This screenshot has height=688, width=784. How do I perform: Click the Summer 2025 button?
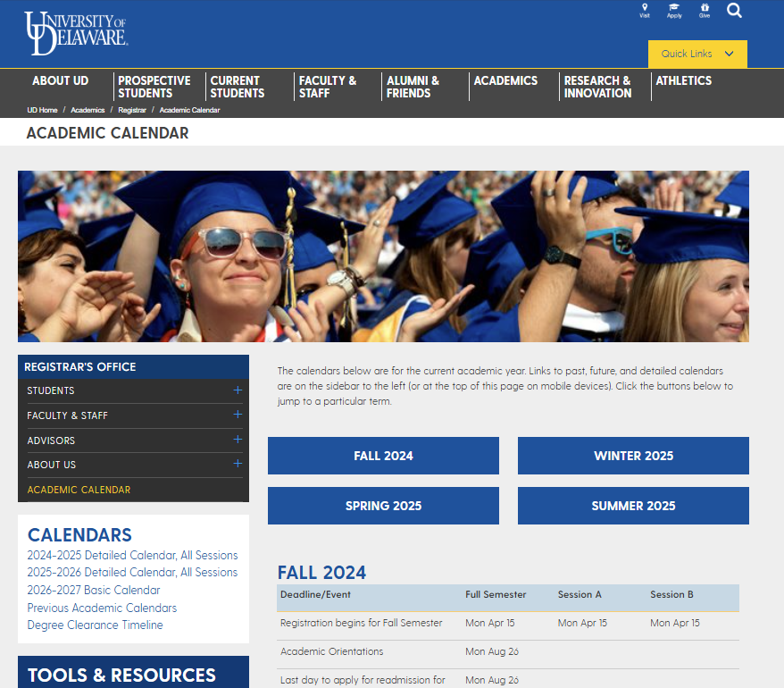633,506
